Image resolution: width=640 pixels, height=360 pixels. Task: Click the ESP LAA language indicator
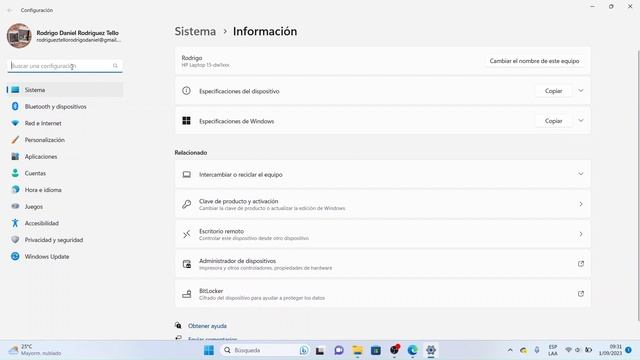[553, 350]
